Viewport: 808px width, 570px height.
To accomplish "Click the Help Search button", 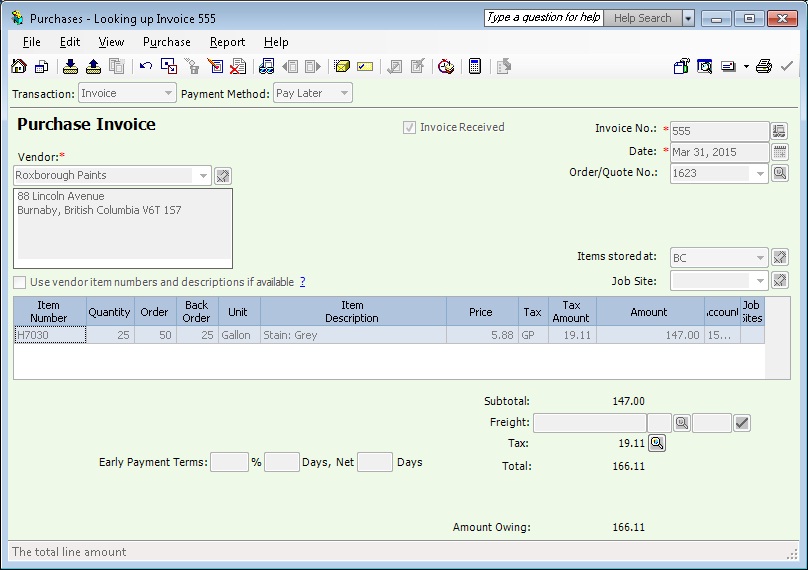I will pos(643,18).
